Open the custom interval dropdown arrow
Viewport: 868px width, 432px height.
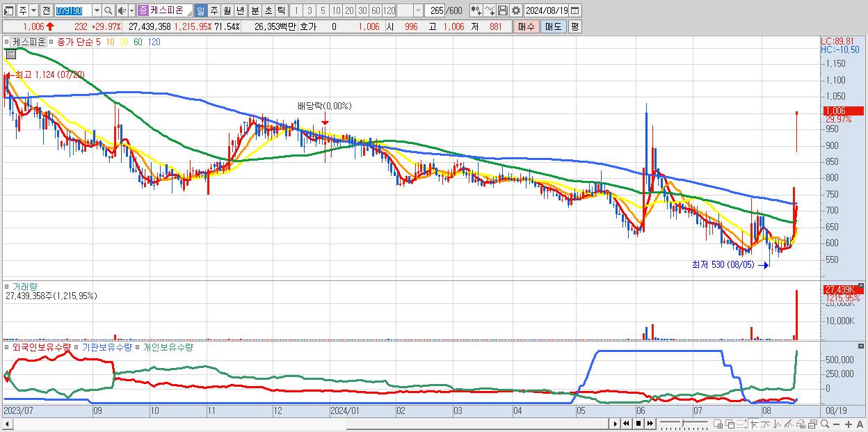(418, 10)
